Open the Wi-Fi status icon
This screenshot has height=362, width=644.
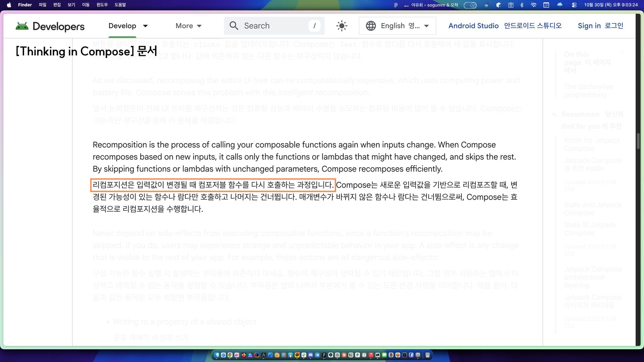[533, 5]
